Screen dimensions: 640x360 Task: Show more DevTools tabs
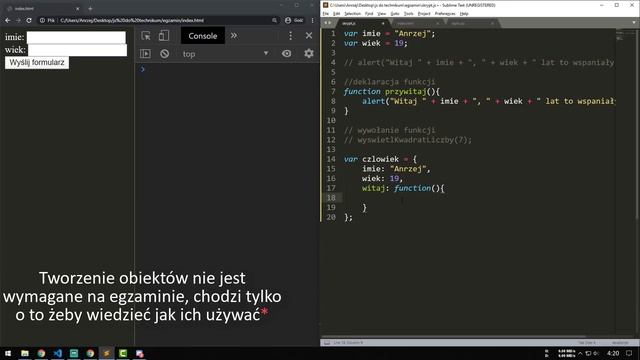[234, 36]
